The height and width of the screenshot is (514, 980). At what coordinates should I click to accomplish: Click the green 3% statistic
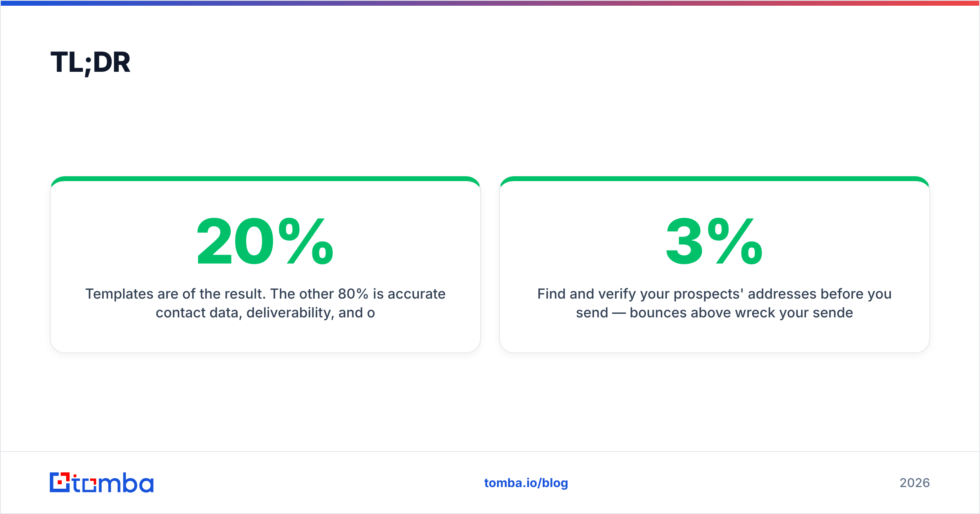pyautogui.click(x=714, y=241)
